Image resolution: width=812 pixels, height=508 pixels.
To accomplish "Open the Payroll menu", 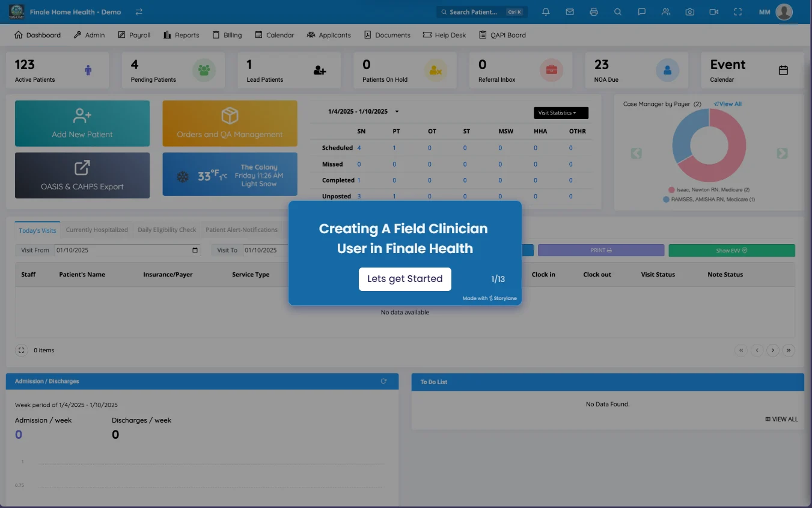I will click(x=134, y=35).
